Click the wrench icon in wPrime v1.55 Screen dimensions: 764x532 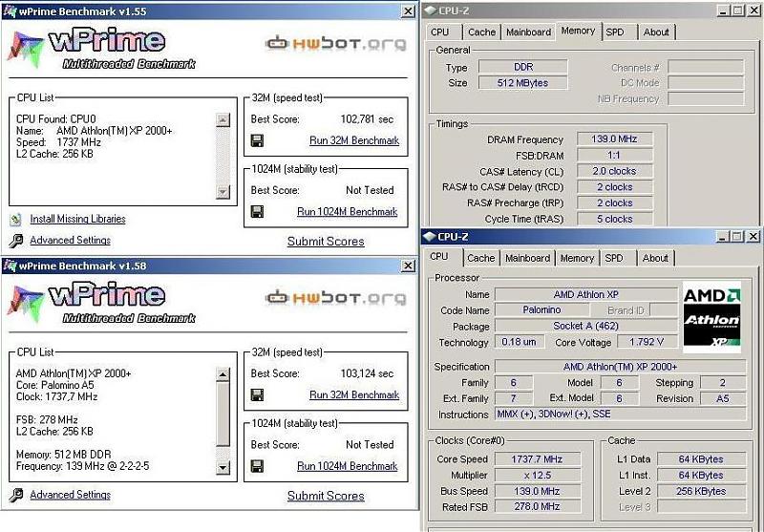point(15,241)
